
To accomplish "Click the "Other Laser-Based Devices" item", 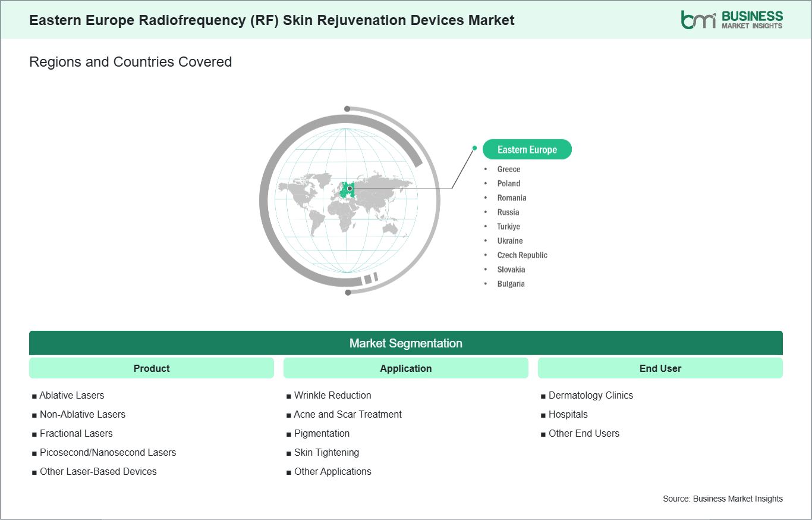I will tap(98, 471).
